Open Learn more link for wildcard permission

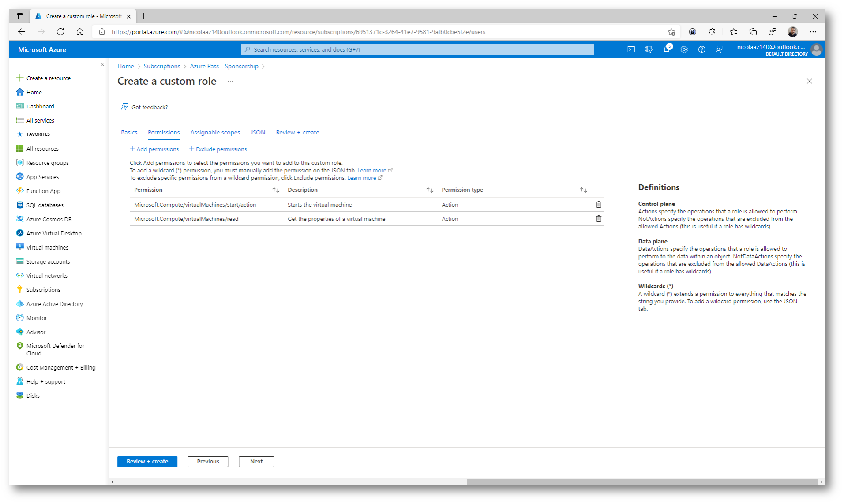point(375,170)
